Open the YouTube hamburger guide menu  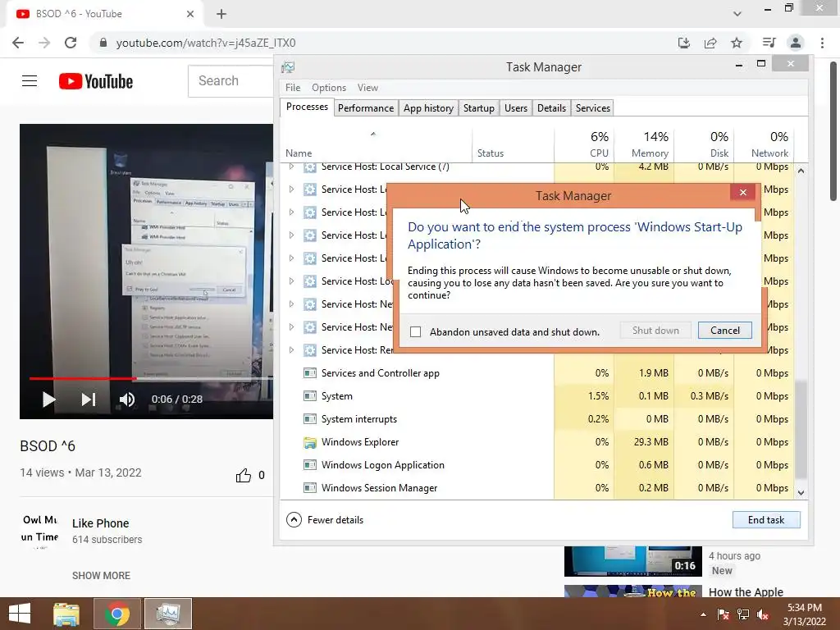pos(30,81)
